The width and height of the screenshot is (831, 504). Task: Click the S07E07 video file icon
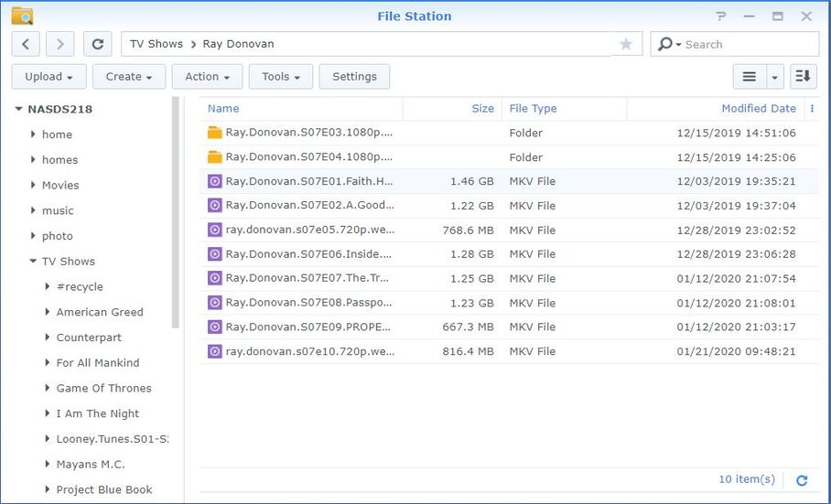coord(215,278)
